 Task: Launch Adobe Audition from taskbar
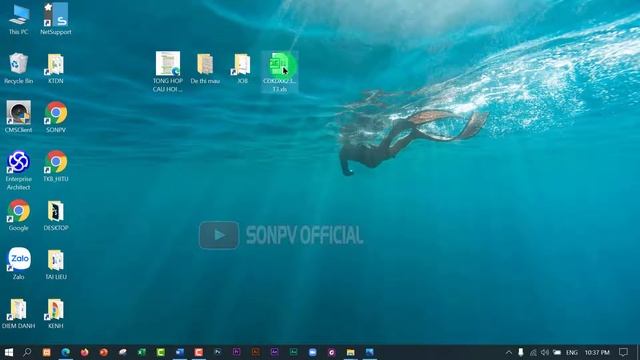tap(293, 352)
